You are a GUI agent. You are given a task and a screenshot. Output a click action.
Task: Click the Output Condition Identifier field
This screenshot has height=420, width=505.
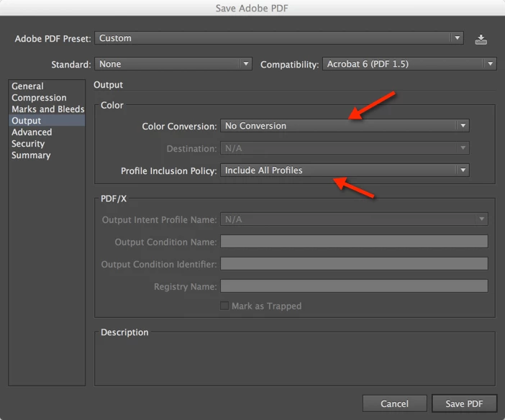[354, 264]
